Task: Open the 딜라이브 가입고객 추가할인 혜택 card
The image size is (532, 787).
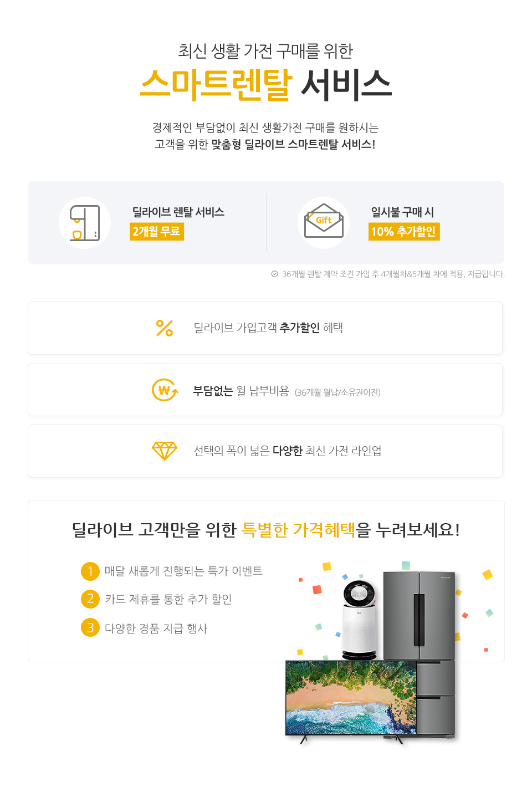Action: pyautogui.click(x=265, y=328)
